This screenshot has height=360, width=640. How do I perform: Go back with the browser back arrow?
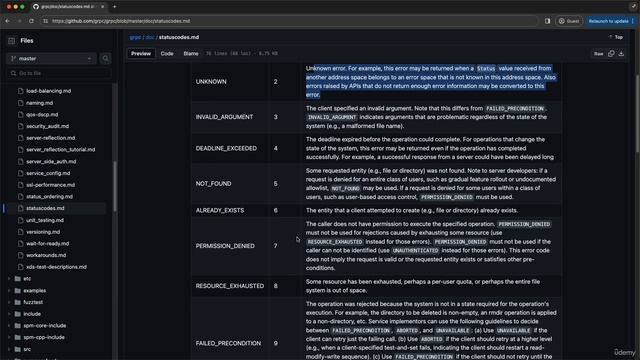[x=8, y=21]
